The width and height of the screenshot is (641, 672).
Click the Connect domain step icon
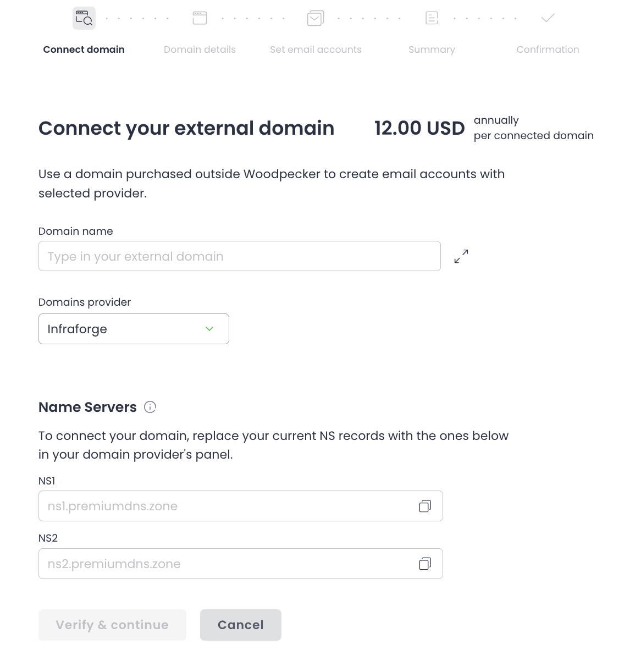[84, 18]
